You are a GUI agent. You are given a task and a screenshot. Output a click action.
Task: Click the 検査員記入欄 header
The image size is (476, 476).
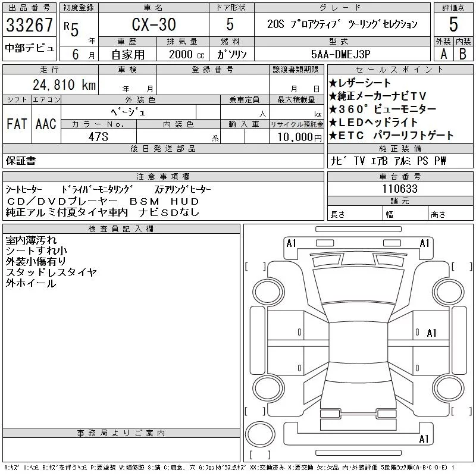coord(121,229)
